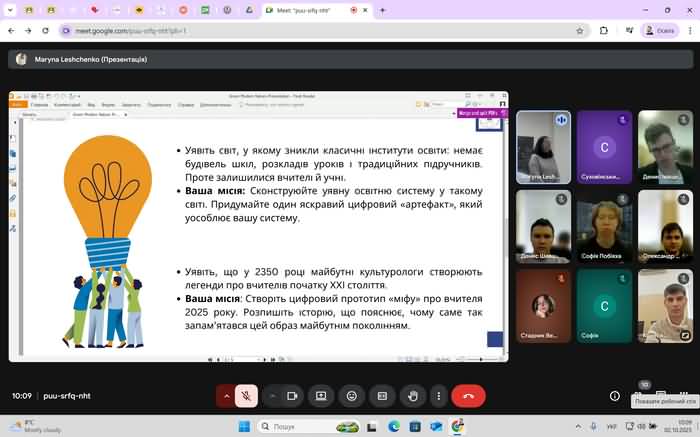
Task: Leave the call with red hang-up button
Action: 468,396
